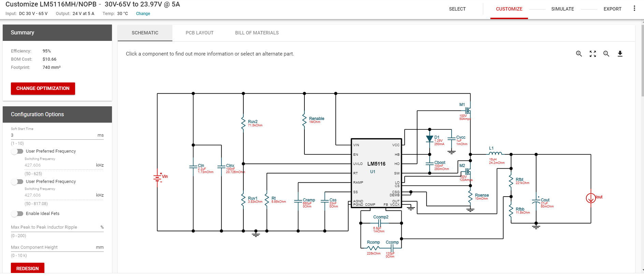Select resistor Renable symbol
This screenshot has width=644, height=276.
point(304,120)
